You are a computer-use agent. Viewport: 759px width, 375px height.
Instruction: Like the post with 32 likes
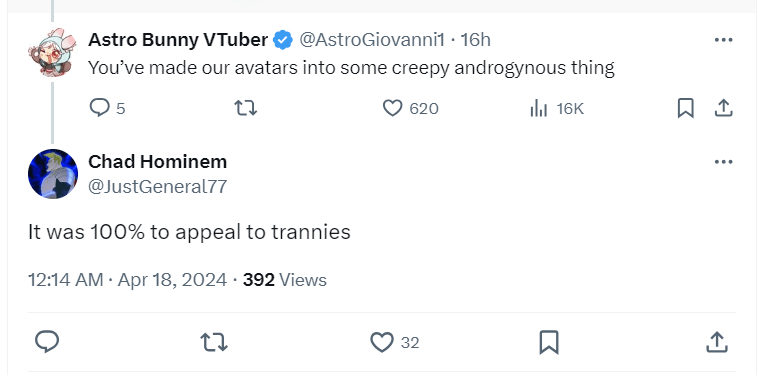pyautogui.click(x=395, y=342)
